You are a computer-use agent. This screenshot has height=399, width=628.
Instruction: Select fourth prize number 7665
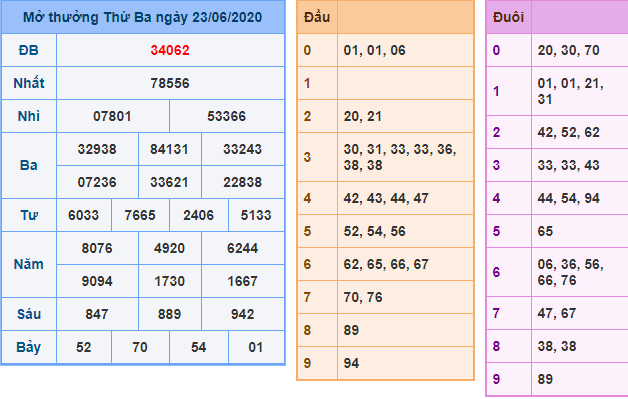point(140,215)
